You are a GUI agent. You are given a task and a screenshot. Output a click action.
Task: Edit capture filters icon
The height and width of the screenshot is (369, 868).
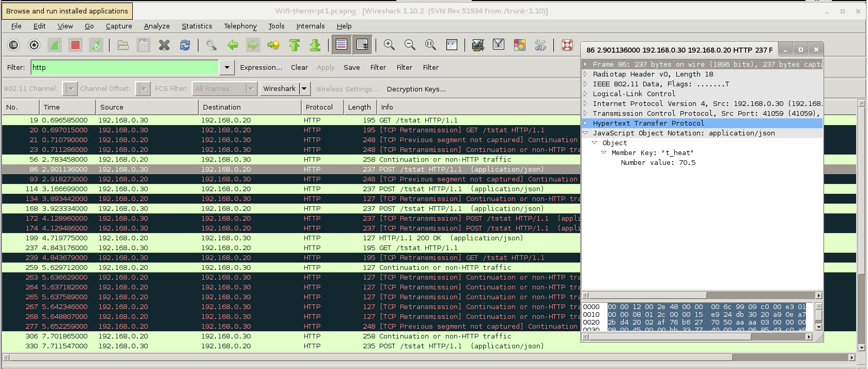pyautogui.click(x=478, y=45)
